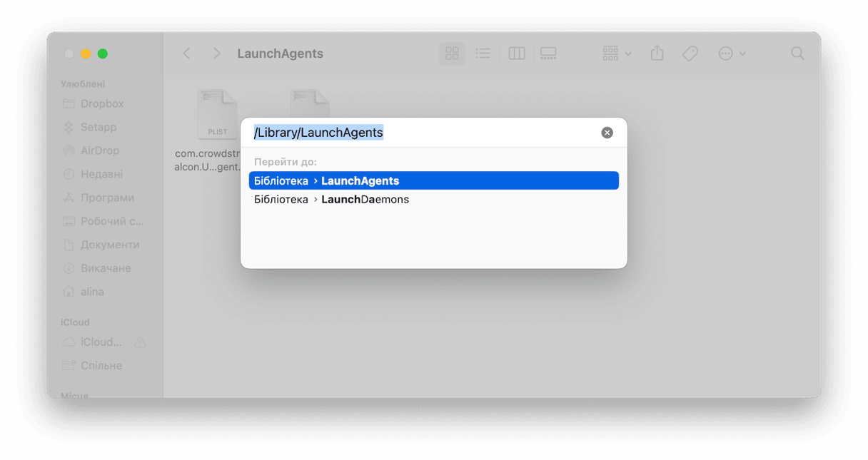Select the Бібліотека › LaunchAgents suggestion
868x460 pixels.
pos(433,180)
